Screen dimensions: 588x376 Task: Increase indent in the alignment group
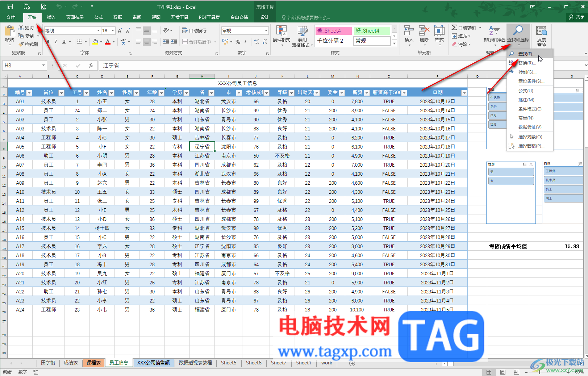(174, 42)
